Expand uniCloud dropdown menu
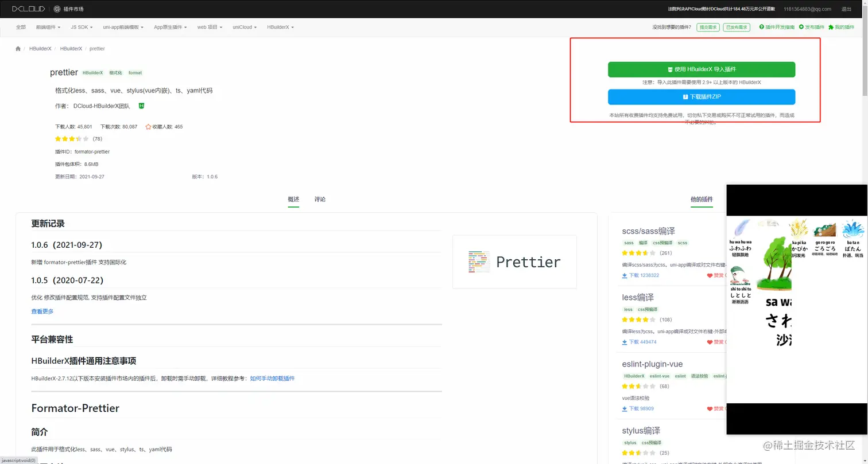Image resolution: width=868 pixels, height=464 pixels. tap(245, 27)
